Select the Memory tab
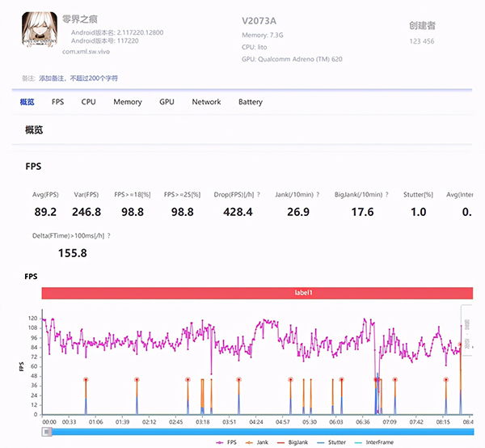 127,102
